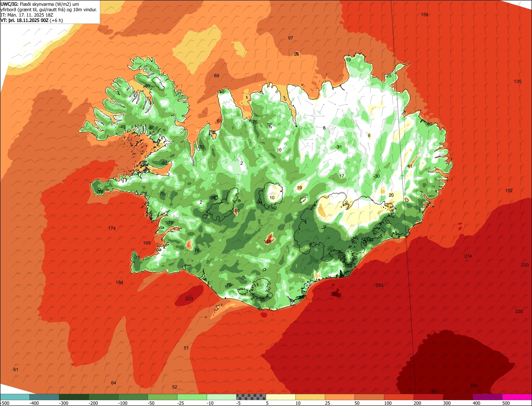This screenshot has height=406, width=532.
Task: Click the map value 355
Action: [474, 386]
